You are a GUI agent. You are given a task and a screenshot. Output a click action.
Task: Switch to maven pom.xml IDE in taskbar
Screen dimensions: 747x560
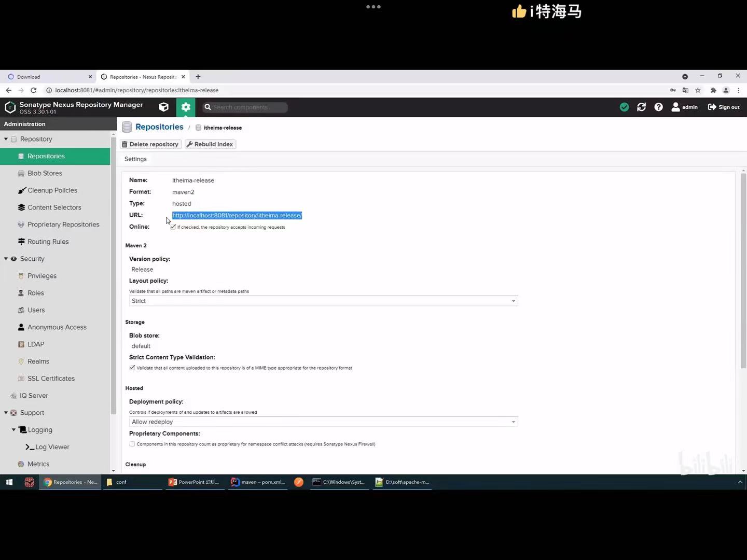pos(258,482)
